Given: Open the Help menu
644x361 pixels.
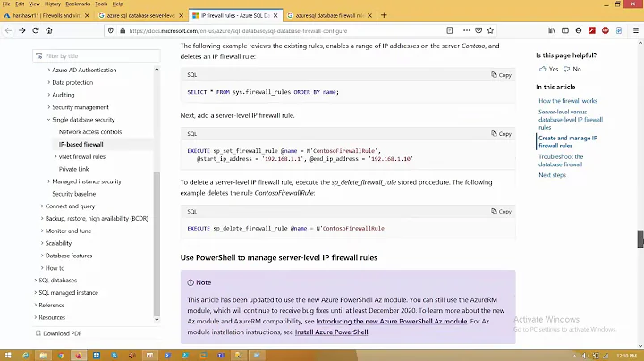Looking at the screenshot, I should (x=117, y=4).
